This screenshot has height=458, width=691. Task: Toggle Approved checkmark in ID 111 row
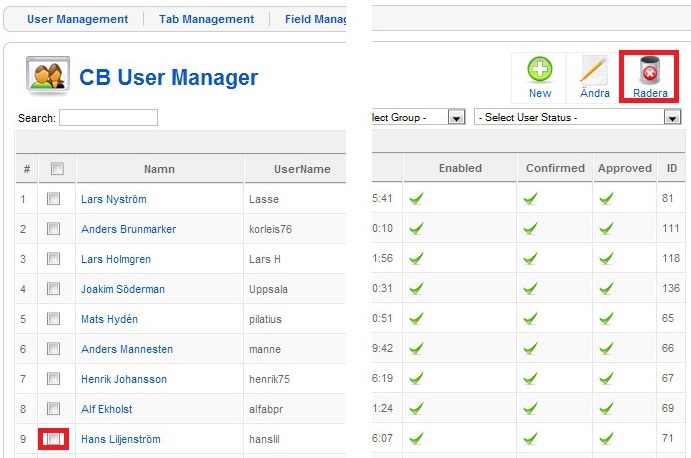click(607, 228)
